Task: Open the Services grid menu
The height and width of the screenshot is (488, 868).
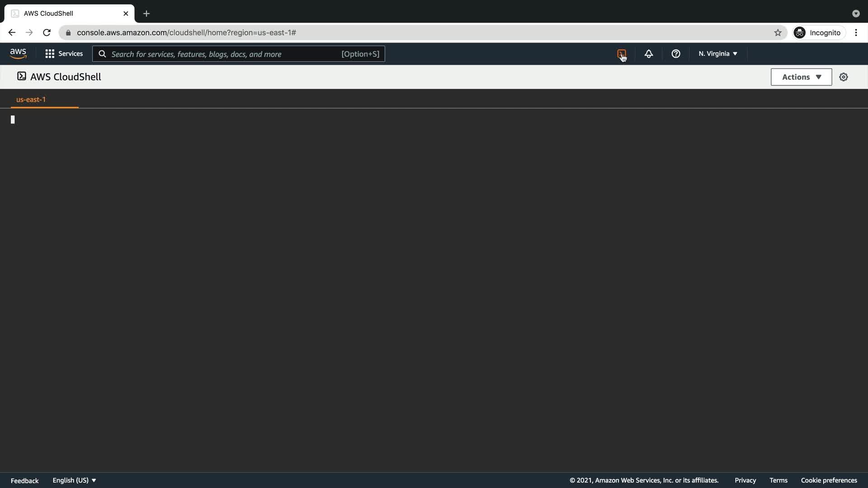Action: pyautogui.click(x=64, y=54)
